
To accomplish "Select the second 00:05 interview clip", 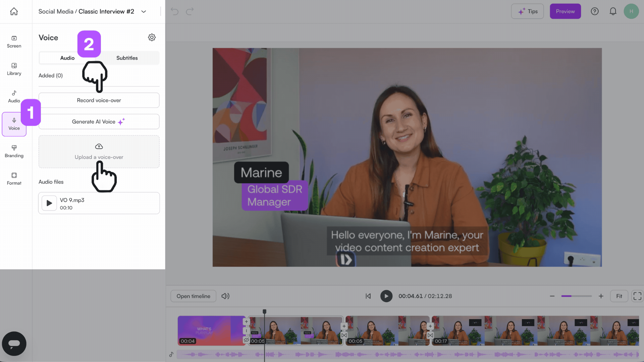I will click(x=388, y=330).
